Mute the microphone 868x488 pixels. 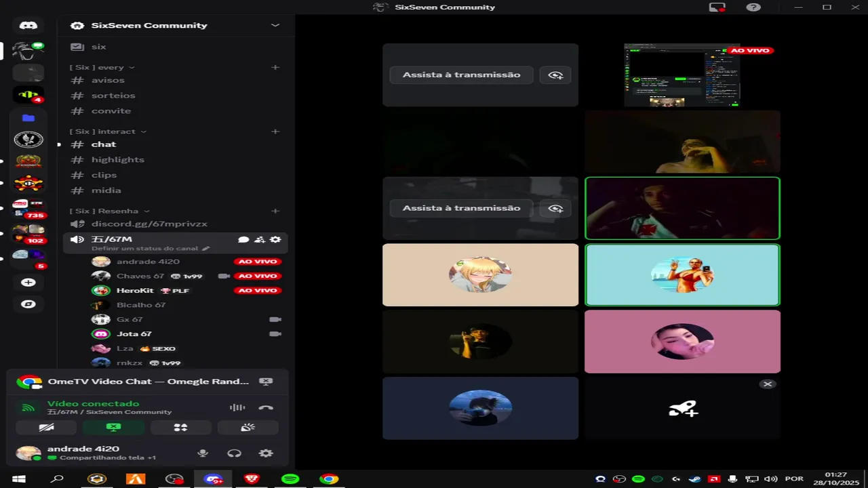tap(202, 453)
